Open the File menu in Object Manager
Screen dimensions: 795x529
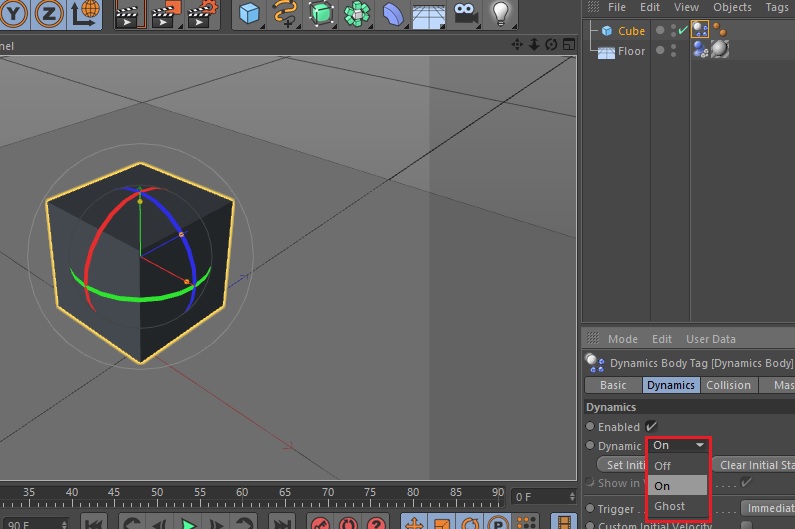[617, 7]
